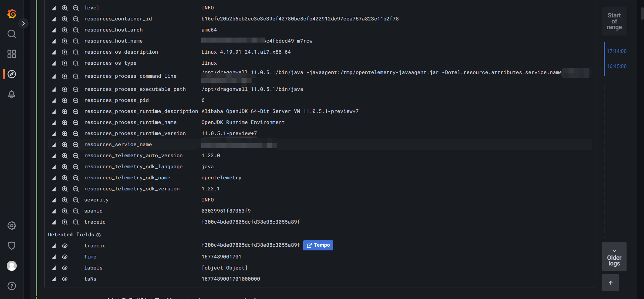The width and height of the screenshot is (644, 299).
Task: Show statistics for detected tsNs field
Action: [x=54, y=279]
